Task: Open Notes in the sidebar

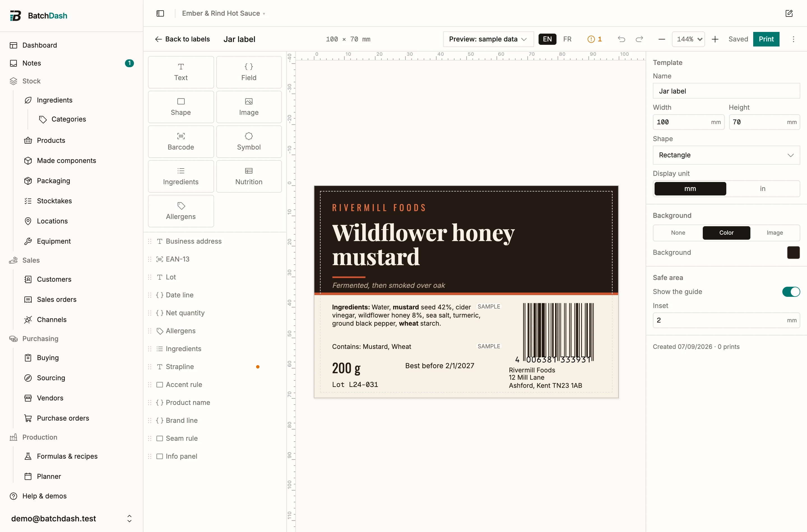Action: pyautogui.click(x=71, y=63)
